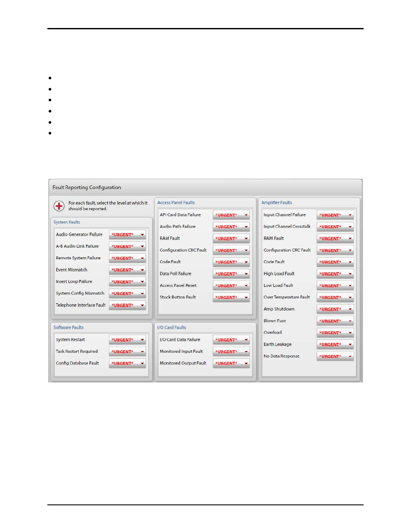Click the Data Poll Failure label
The height and width of the screenshot is (532, 411).
175,274
